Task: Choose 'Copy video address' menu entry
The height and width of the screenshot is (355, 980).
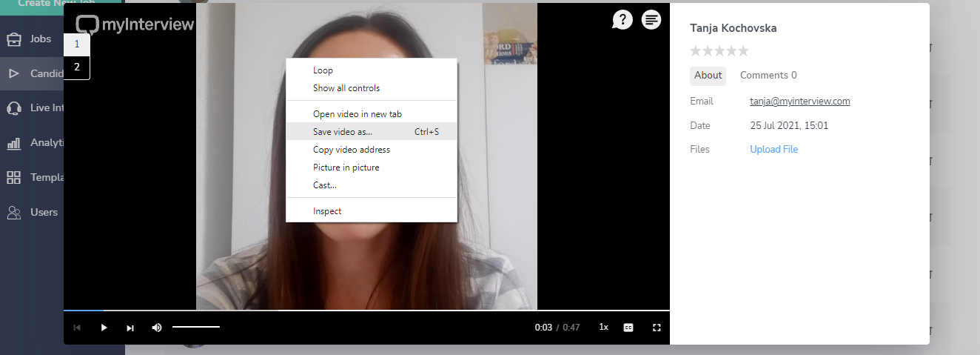Action: point(351,150)
